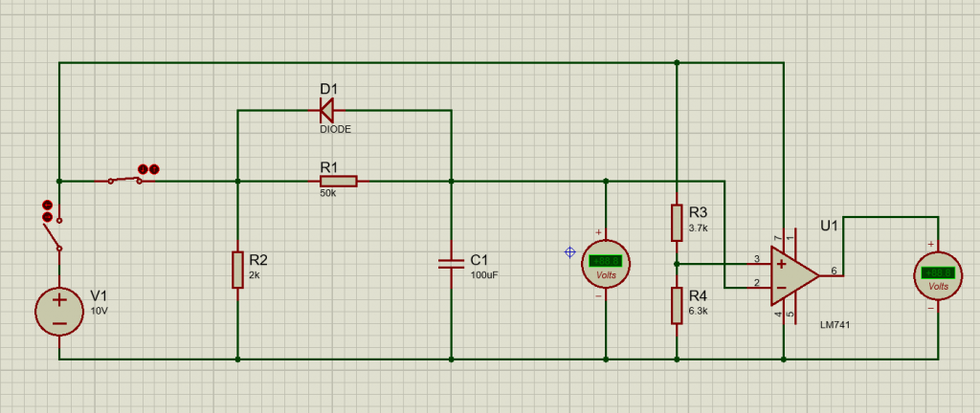Click the DIODE value text below D1
The image size is (980, 413).
335,127
